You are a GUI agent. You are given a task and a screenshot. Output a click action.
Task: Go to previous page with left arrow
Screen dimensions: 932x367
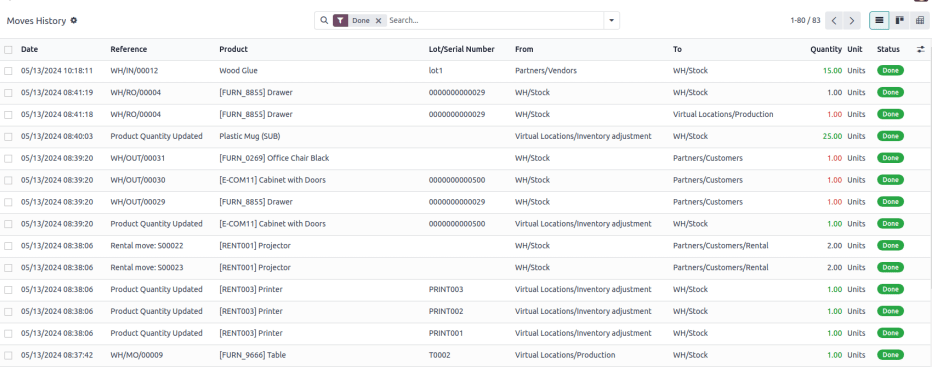[835, 20]
